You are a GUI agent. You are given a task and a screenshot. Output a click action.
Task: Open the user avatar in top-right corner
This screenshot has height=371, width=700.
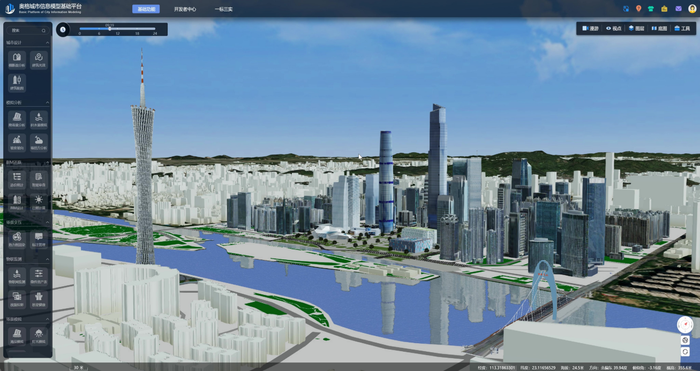coord(692,8)
